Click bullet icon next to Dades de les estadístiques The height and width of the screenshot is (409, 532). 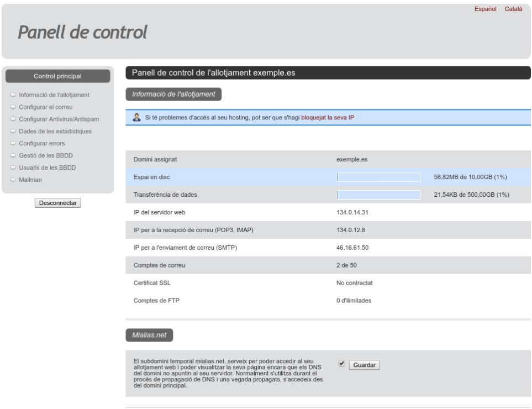click(x=13, y=131)
